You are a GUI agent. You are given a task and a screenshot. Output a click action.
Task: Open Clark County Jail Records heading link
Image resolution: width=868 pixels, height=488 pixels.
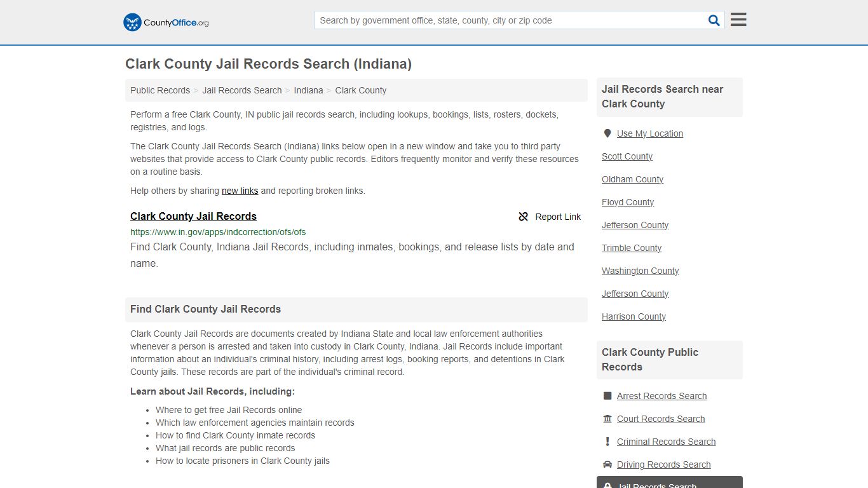coord(193,216)
